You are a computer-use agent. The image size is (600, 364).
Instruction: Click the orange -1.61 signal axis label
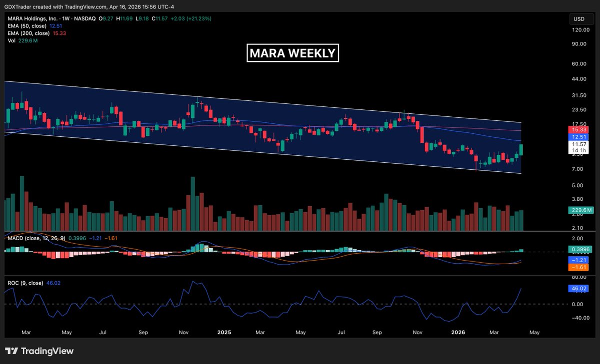pyautogui.click(x=578, y=268)
